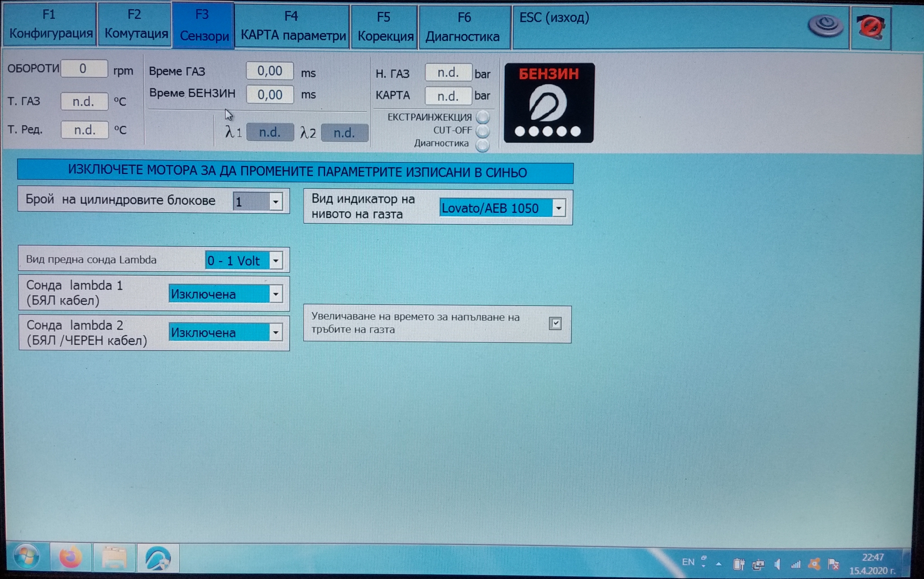Toggle gas pipe filling time checkbox
The height and width of the screenshot is (579, 924).
[555, 324]
